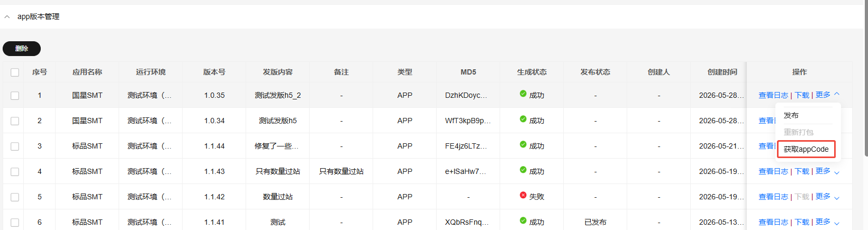868x230 pixels.
Task: Click the success icon in row 2
Action: coord(523,119)
